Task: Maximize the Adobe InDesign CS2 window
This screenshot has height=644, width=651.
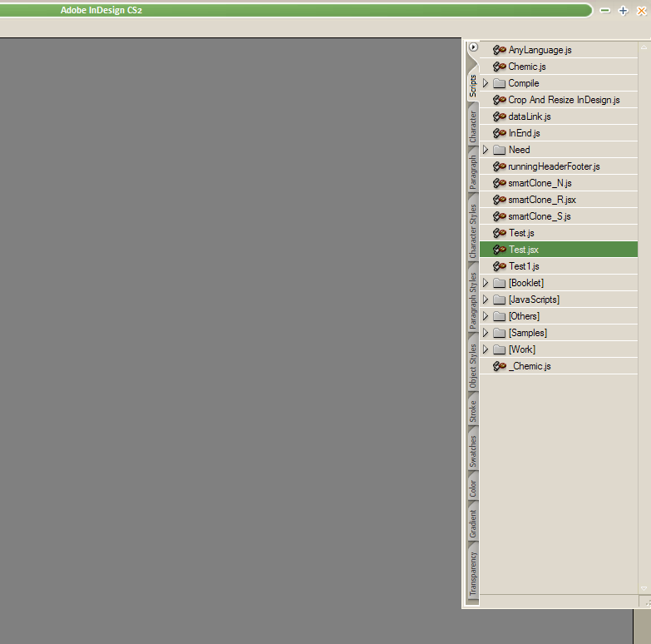Action: pyautogui.click(x=624, y=10)
